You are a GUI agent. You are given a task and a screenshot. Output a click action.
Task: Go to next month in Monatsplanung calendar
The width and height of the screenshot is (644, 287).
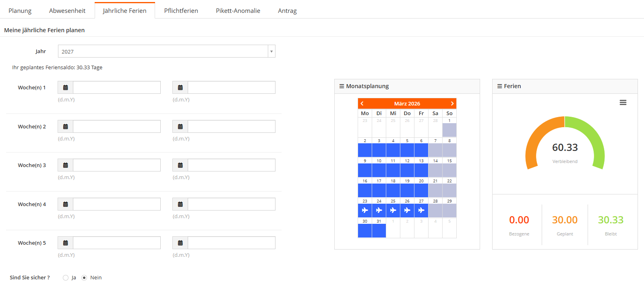[x=452, y=103]
